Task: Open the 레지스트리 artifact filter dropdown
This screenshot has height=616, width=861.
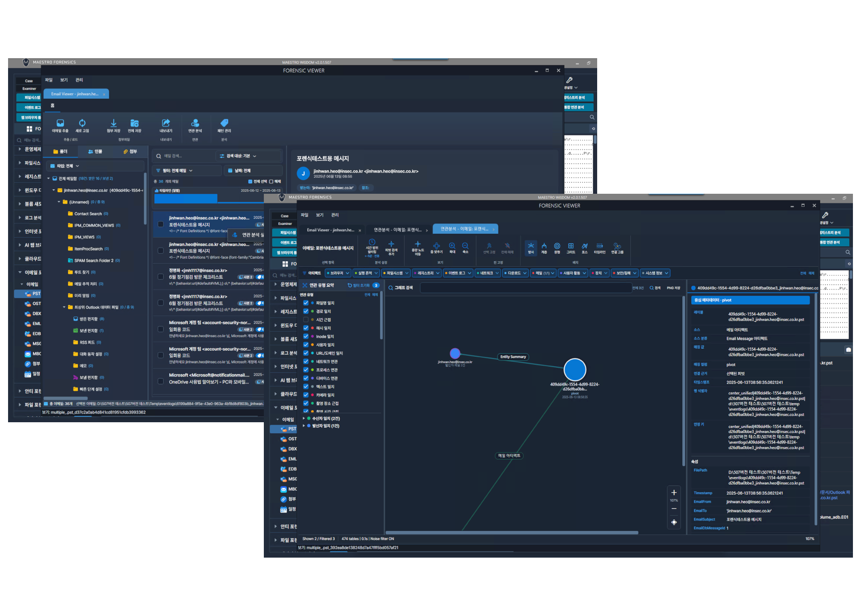Action: point(426,273)
